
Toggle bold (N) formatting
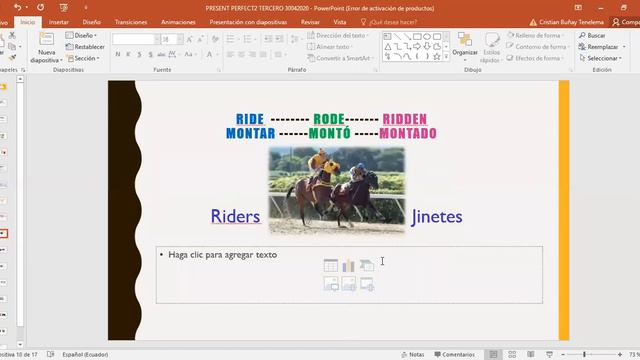coord(118,54)
